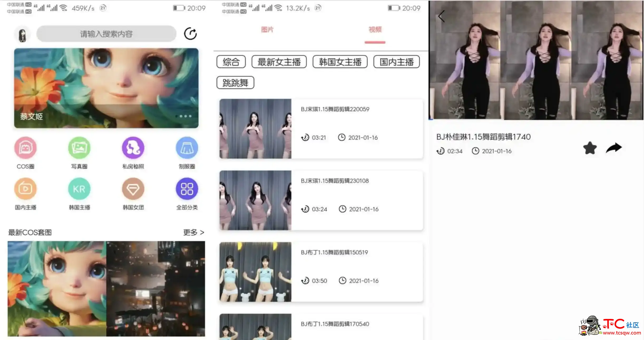Open the COS圈 category icon

25,148
